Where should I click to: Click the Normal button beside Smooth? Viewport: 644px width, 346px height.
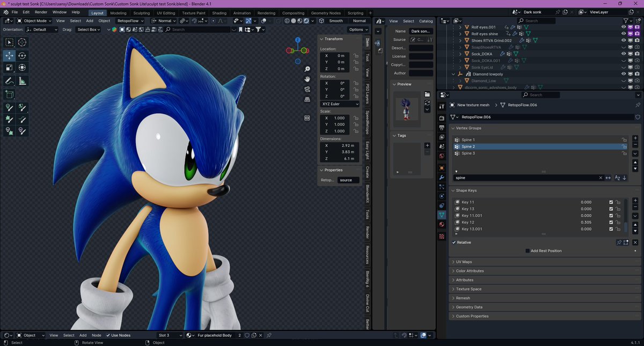click(359, 21)
